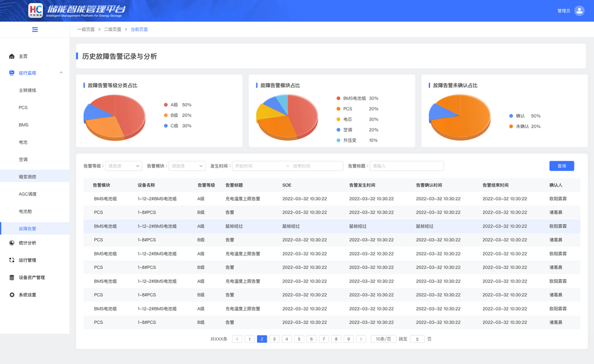Go to page 1
Viewport: 594px width, 364px height.
[x=250, y=339]
